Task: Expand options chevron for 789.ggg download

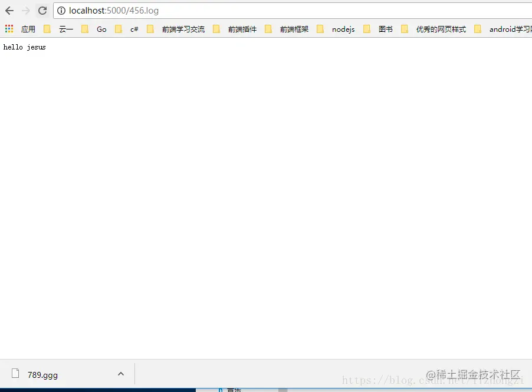Action: click(121, 374)
